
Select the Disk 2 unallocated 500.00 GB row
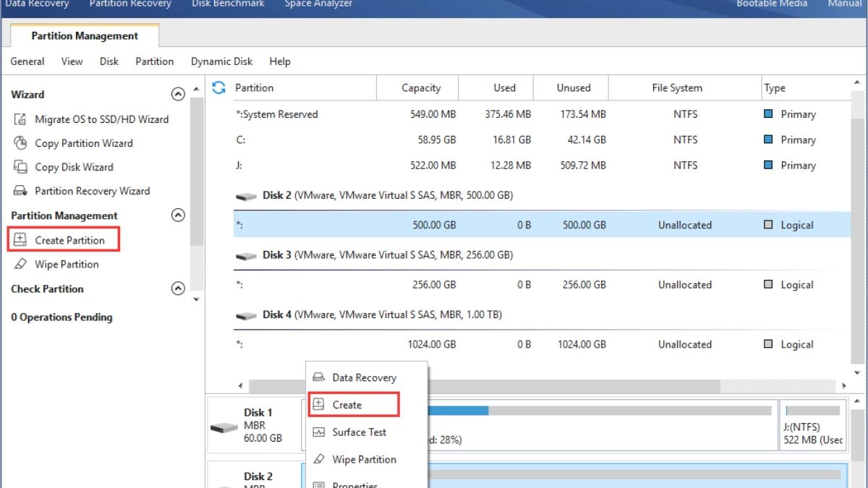[542, 225]
